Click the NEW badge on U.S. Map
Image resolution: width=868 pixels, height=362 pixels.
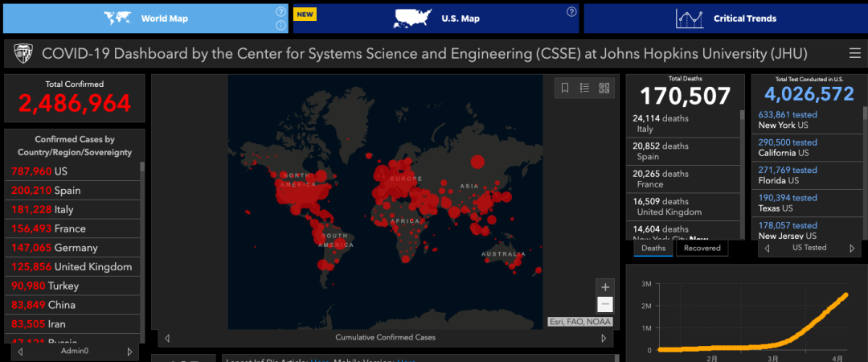tap(305, 14)
